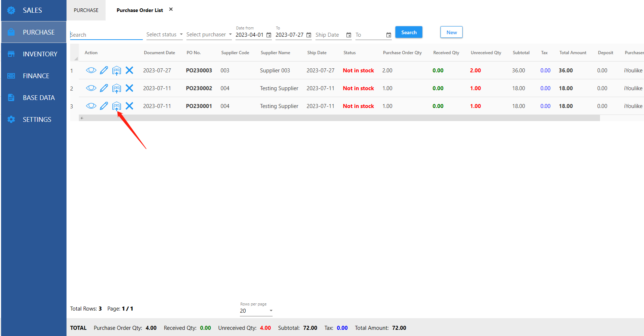Delete purchase order PO230003 with X icon
Image resolution: width=644 pixels, height=336 pixels.
129,70
